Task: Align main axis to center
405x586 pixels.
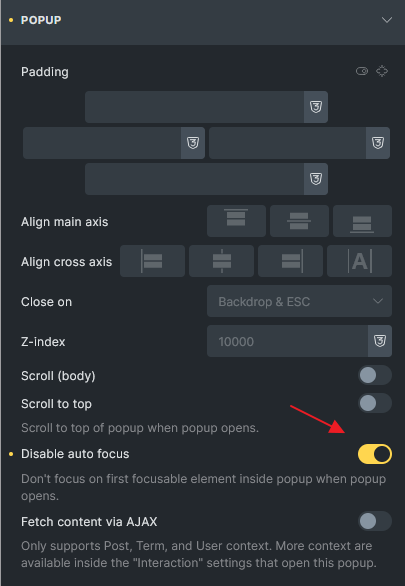Action: tap(299, 221)
